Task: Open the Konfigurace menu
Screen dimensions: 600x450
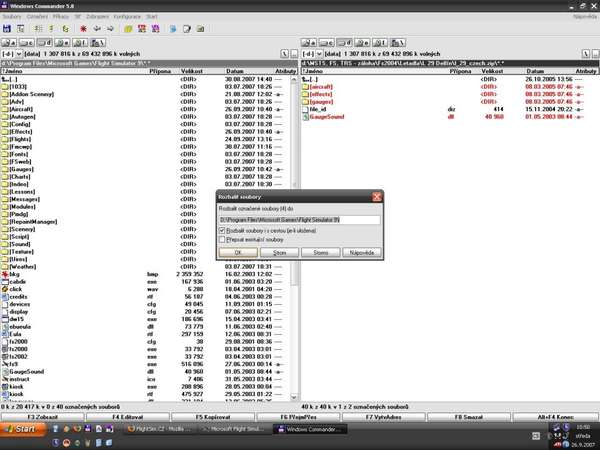Action: click(127, 16)
